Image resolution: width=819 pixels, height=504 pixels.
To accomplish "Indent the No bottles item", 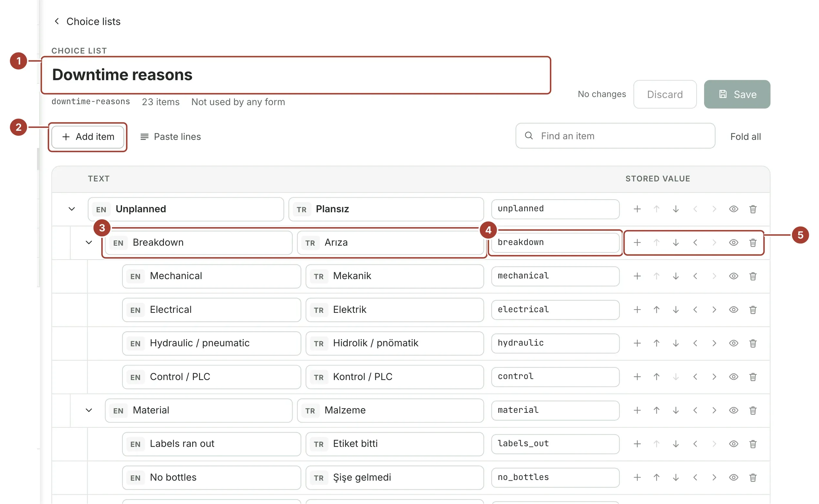I will coord(714,478).
